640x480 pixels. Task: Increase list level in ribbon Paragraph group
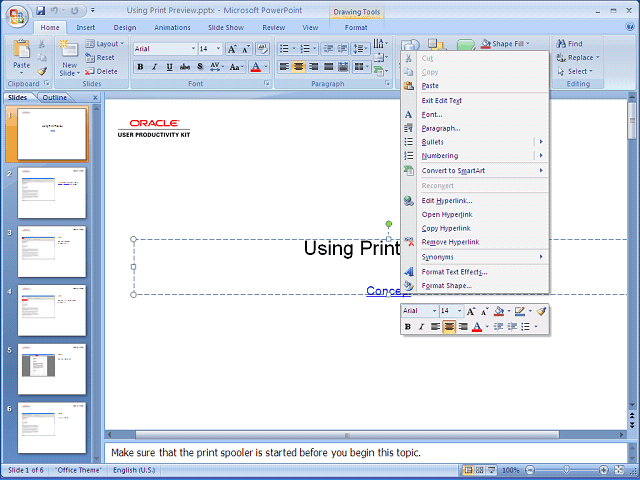coord(342,49)
